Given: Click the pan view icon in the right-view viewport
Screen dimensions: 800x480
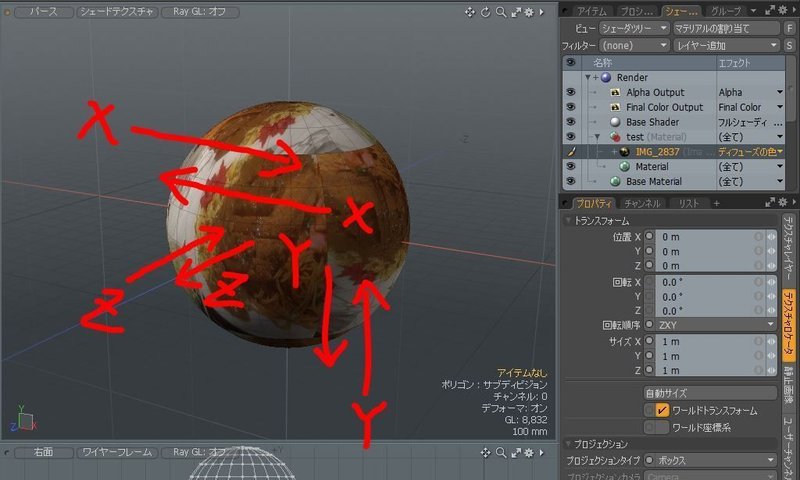Looking at the screenshot, I should tap(485, 452).
